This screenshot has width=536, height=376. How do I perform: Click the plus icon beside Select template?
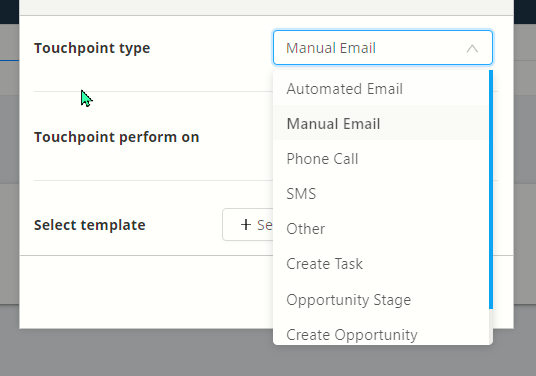click(246, 225)
